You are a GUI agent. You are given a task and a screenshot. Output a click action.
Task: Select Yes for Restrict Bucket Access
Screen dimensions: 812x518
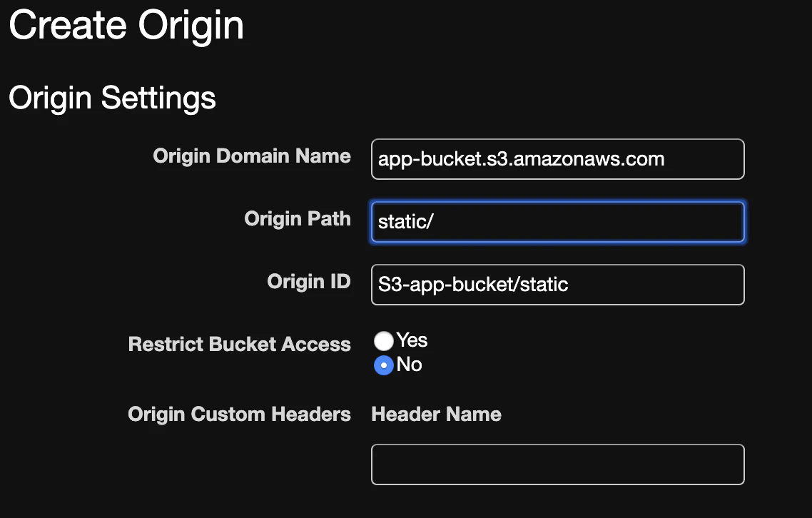pyautogui.click(x=384, y=341)
